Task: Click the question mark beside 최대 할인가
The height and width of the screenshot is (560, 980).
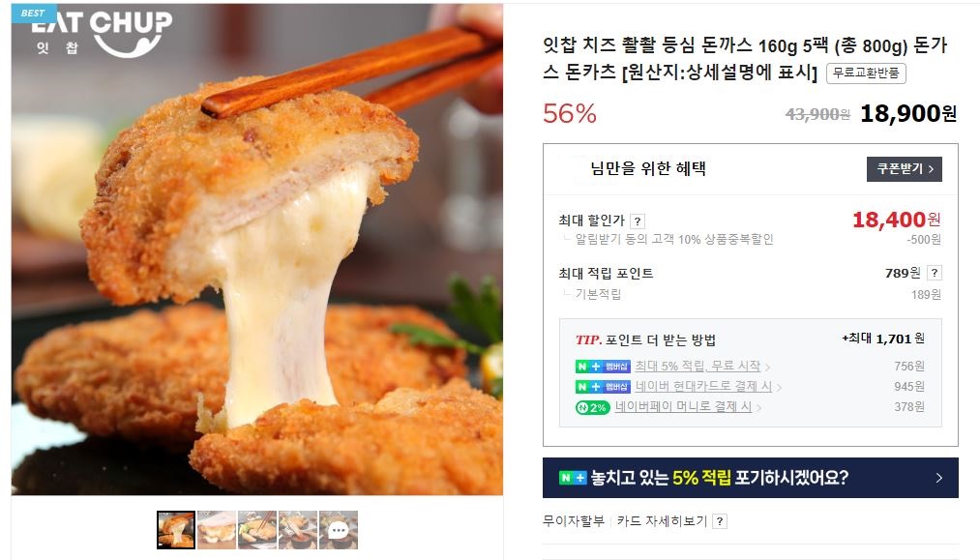Action: tap(637, 221)
